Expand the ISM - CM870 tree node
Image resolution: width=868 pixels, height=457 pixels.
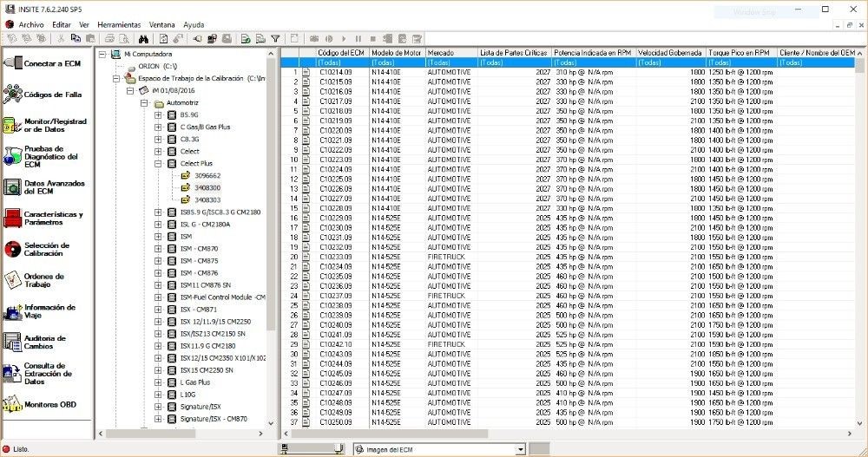coord(158,248)
